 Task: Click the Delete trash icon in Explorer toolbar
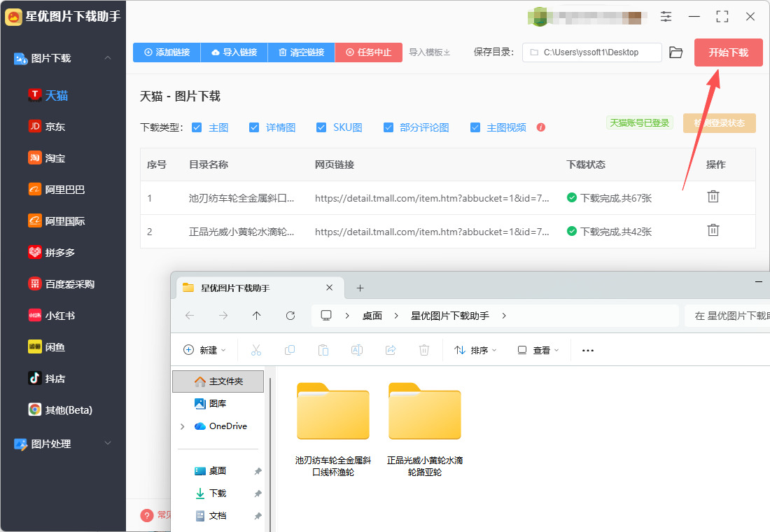424,350
